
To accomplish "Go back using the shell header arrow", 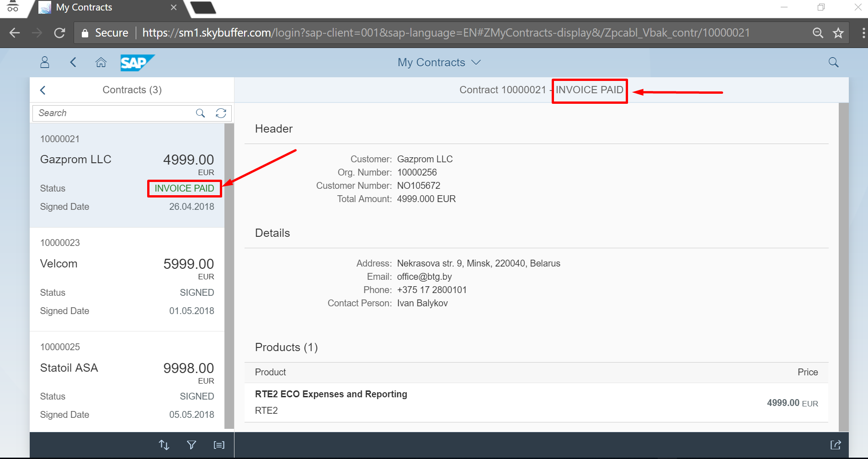I will 73,62.
